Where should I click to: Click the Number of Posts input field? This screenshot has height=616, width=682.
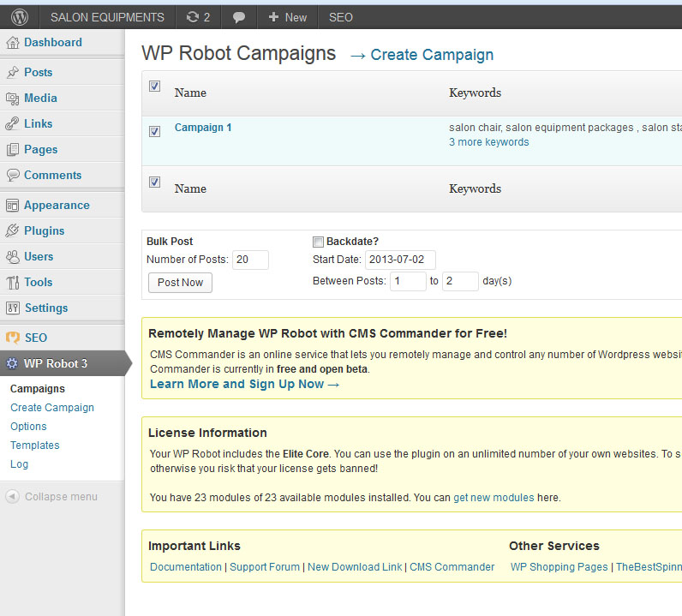[250, 260]
